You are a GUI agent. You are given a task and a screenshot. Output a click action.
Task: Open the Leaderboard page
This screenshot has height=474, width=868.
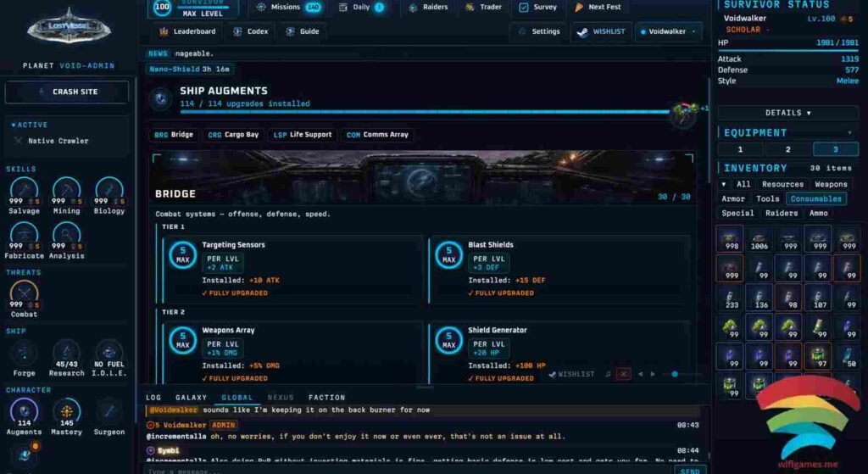pyautogui.click(x=187, y=31)
